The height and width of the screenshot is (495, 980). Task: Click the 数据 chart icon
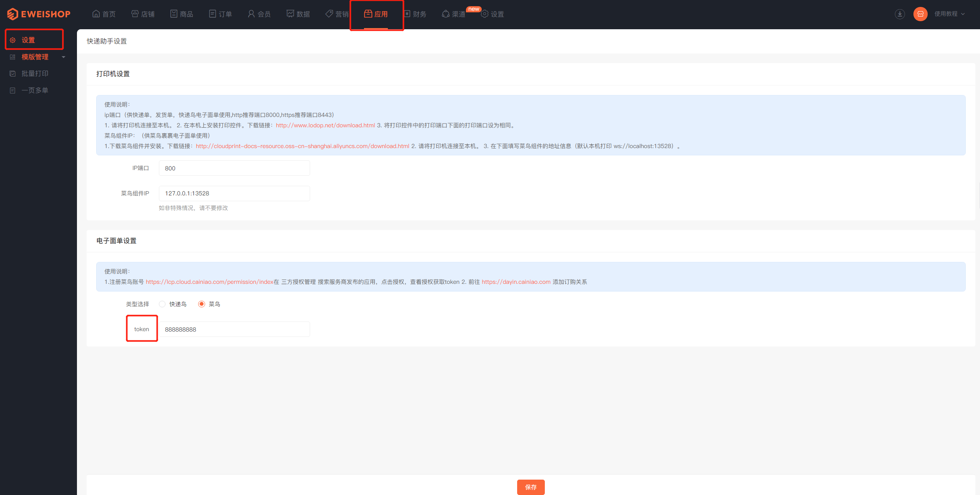coord(290,14)
